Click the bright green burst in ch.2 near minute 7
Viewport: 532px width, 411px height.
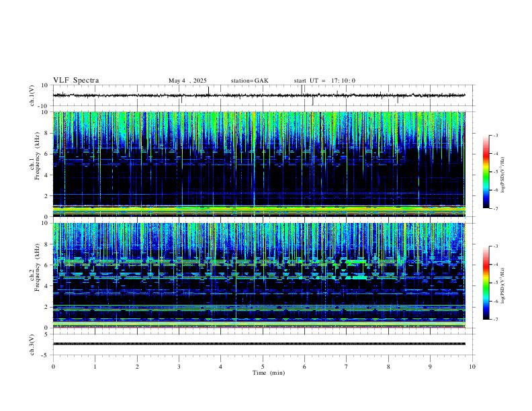tap(355, 261)
